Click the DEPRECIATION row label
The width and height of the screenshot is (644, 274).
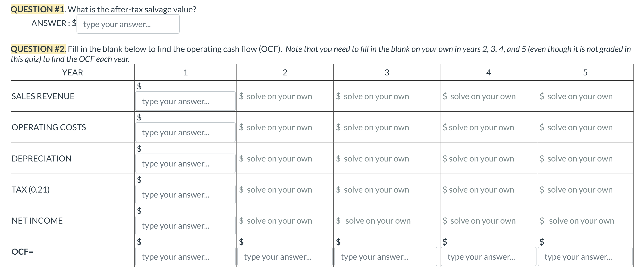point(42,159)
